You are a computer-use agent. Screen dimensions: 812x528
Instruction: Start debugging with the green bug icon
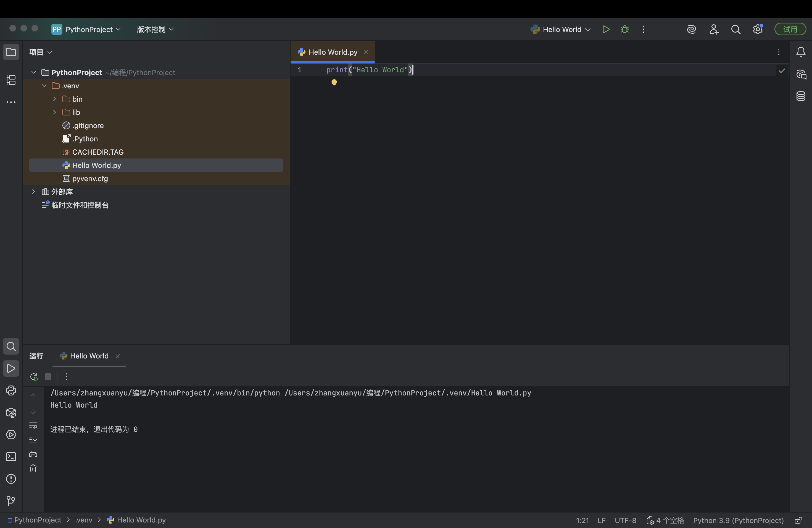[x=624, y=29]
